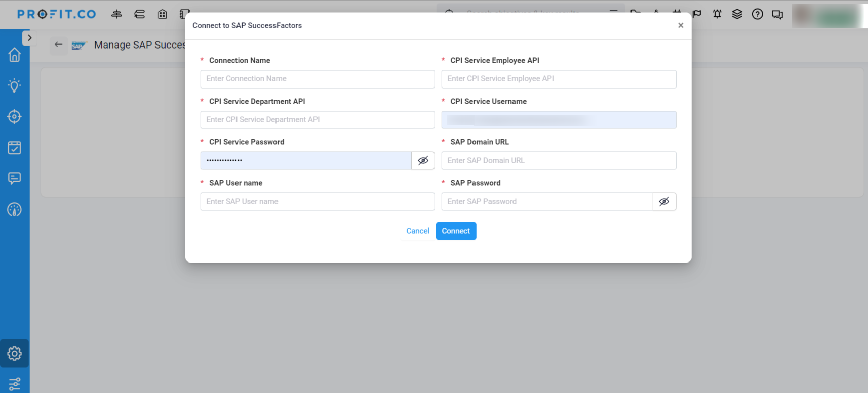Open the Home sidebar icon

coord(15,55)
